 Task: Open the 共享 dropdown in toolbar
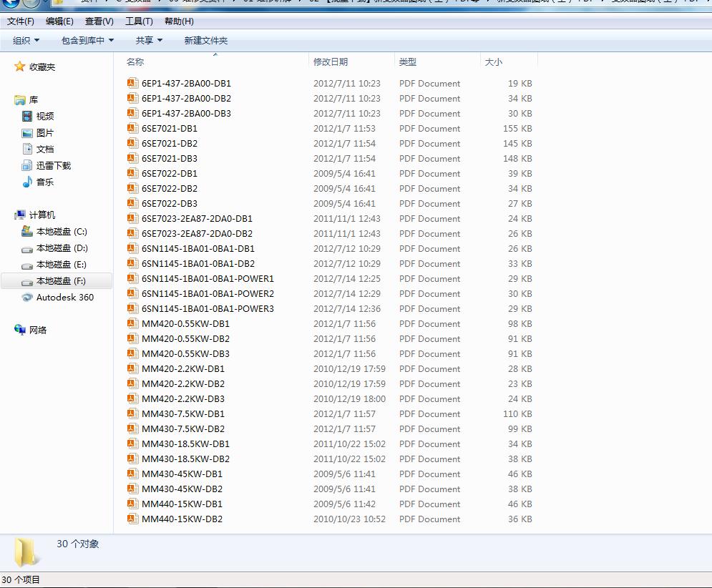(149, 41)
